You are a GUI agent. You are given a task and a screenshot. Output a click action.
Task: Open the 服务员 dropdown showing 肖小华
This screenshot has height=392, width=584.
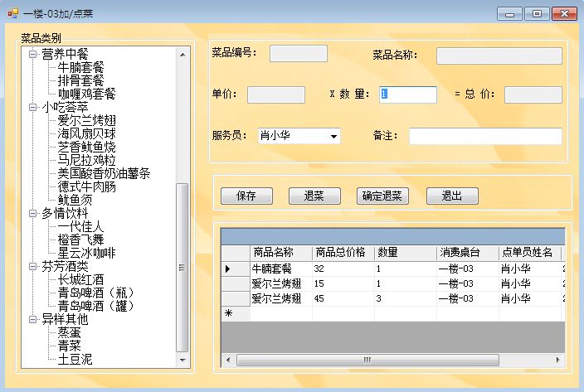coord(333,136)
